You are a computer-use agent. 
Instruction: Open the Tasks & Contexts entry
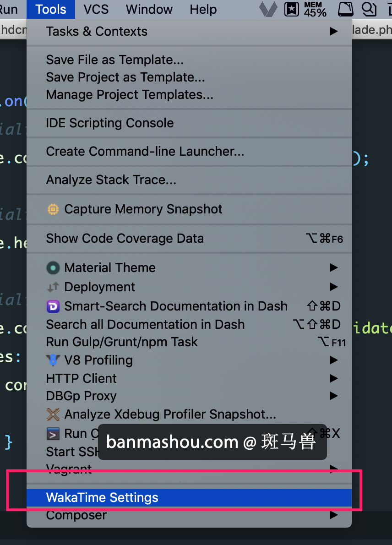coord(189,31)
